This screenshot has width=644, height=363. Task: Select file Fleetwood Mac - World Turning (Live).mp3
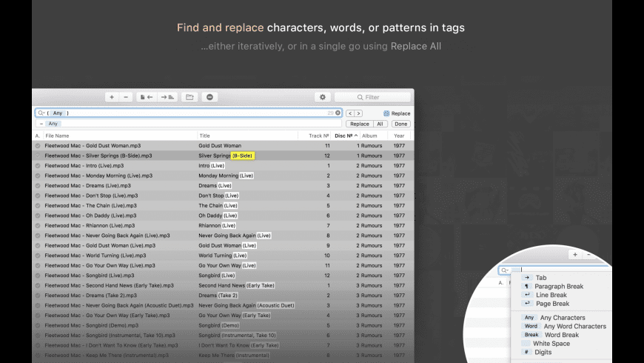(95, 256)
